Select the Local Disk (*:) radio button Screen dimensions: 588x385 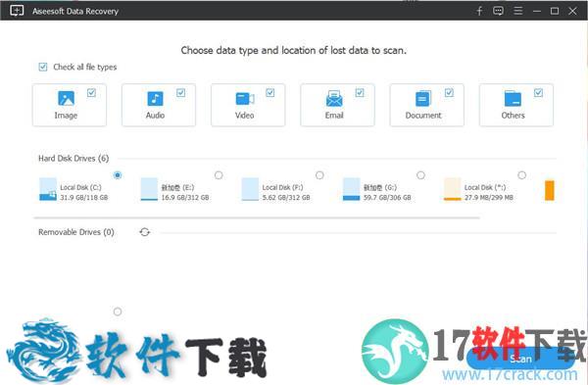pyautogui.click(x=521, y=175)
